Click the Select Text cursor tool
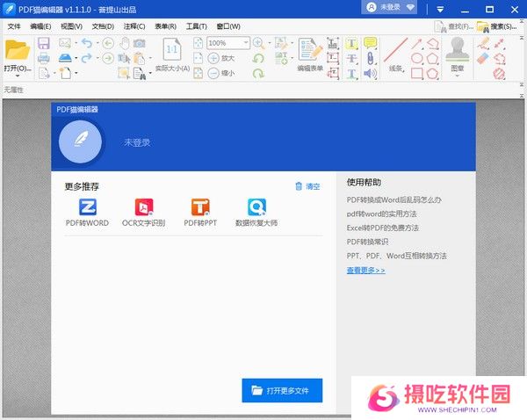Viewport: 527px width, 420px height. [x=124, y=59]
